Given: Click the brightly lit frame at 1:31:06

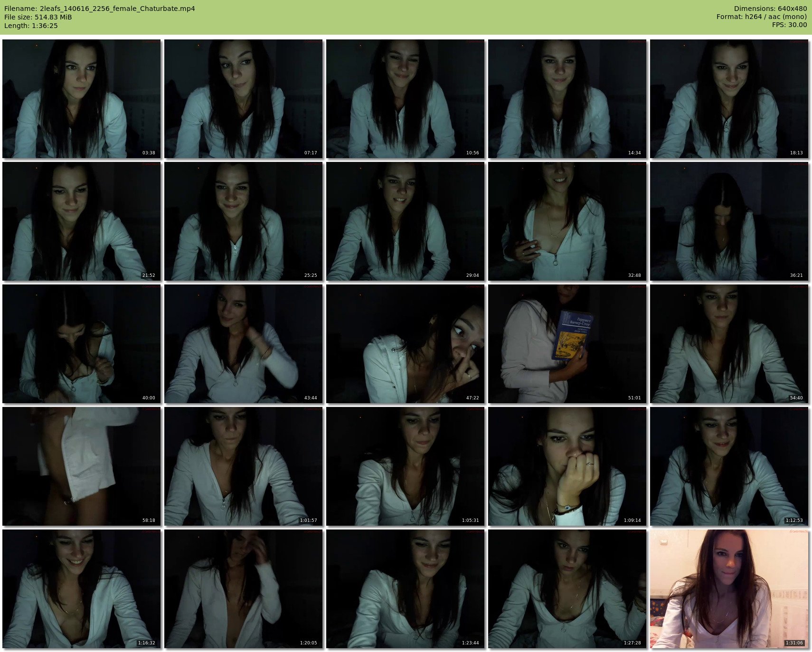Looking at the screenshot, I should point(729,589).
